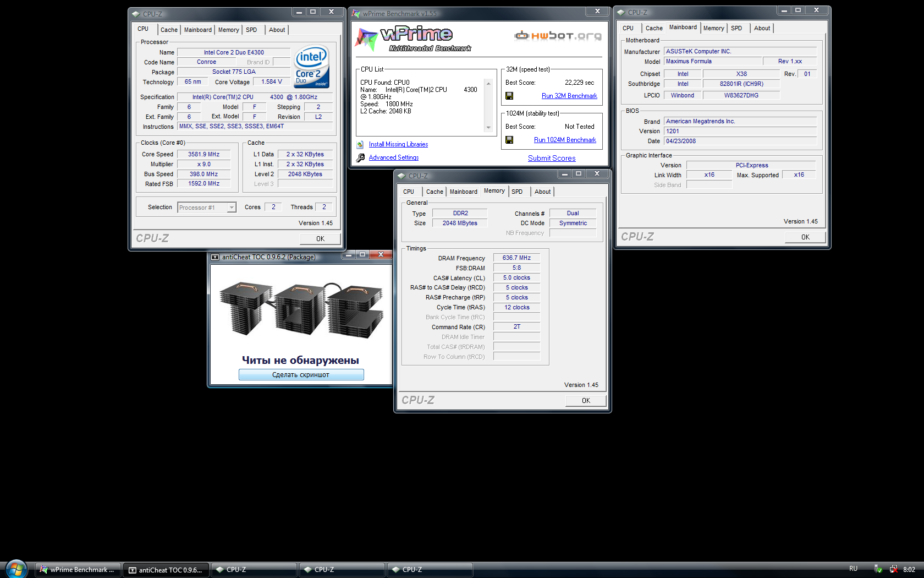This screenshot has width=924, height=578.
Task: Click Bus Speed value 398.0 MHz
Action: coord(204,175)
